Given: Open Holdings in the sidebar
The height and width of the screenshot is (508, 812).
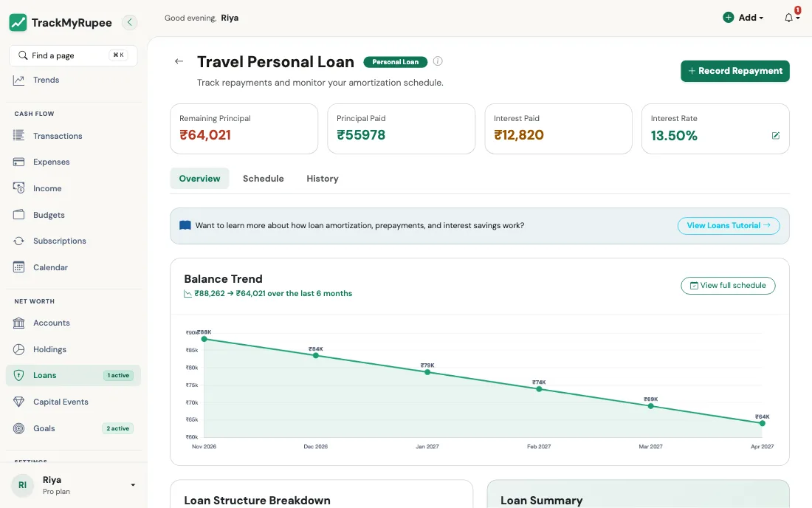Looking at the screenshot, I should click(74, 349).
